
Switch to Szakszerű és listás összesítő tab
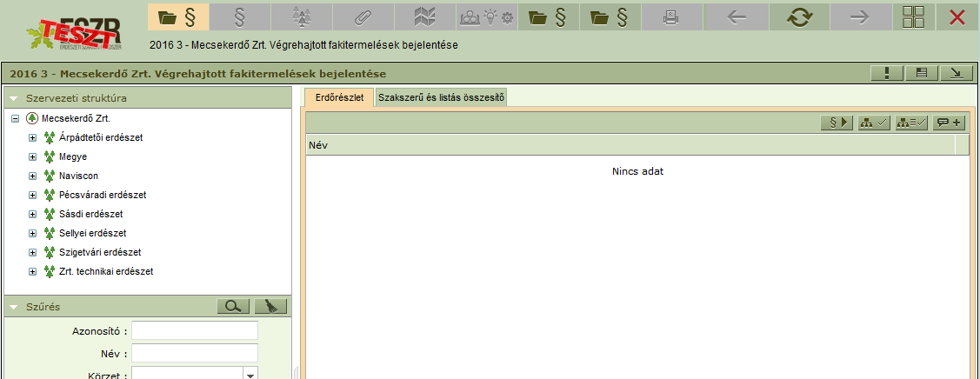point(441,98)
